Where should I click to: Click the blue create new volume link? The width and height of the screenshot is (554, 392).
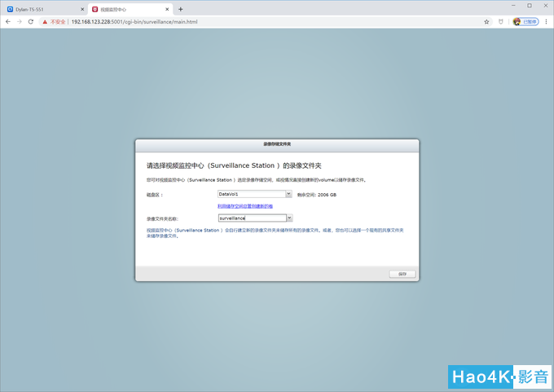tap(245, 206)
